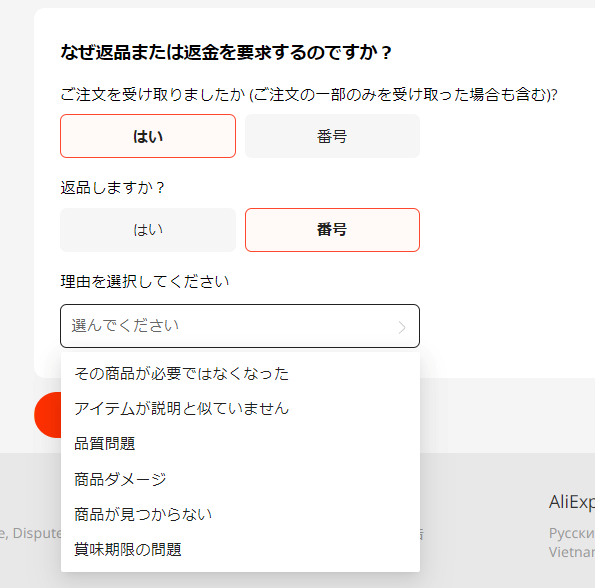Click the AliExpress footer heading
The height and width of the screenshot is (588, 595).
(571, 502)
